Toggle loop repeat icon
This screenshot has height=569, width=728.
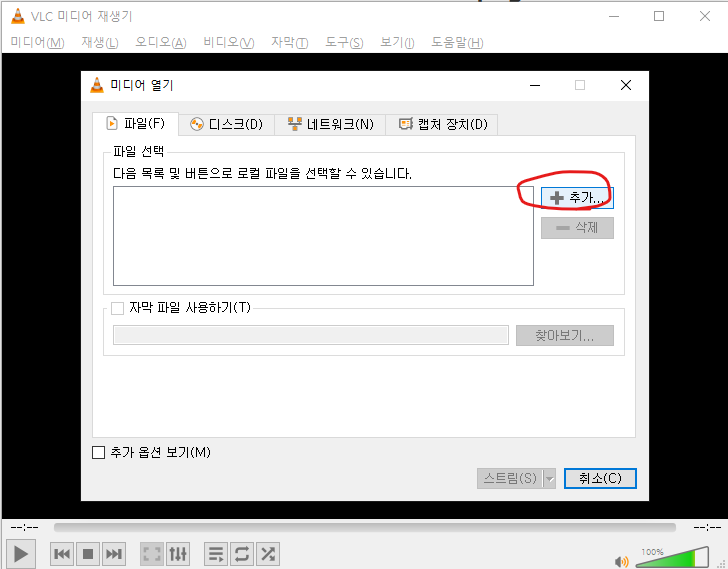242,554
